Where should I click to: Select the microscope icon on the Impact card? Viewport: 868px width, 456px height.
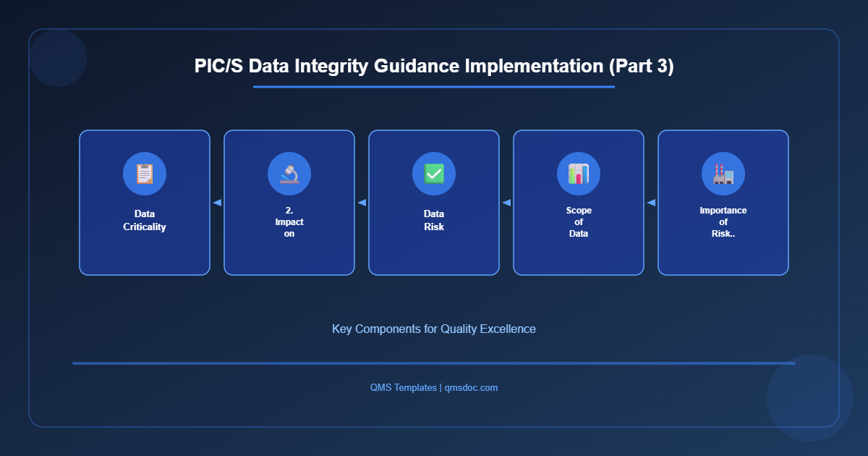pos(289,173)
